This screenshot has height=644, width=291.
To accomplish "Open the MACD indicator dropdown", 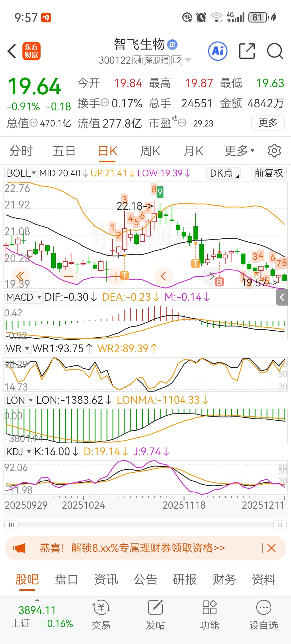I will (x=24, y=297).
